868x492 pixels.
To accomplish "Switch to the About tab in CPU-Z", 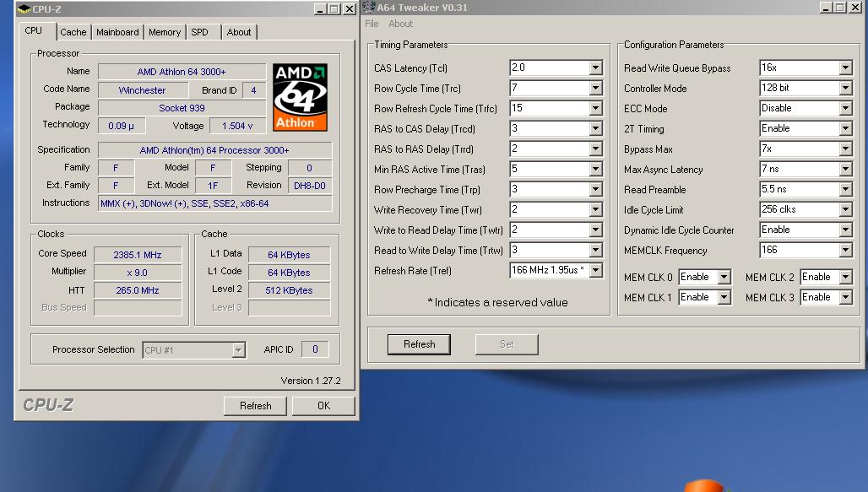I will coord(239,32).
